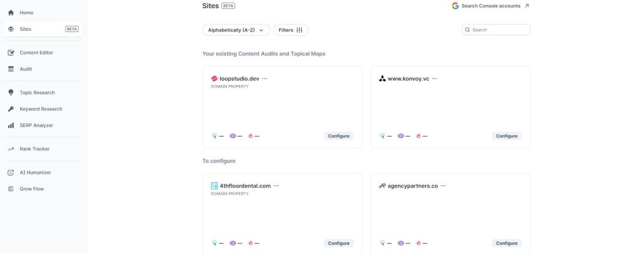Open the Filters options
This screenshot has width=644, height=253.
click(x=291, y=30)
